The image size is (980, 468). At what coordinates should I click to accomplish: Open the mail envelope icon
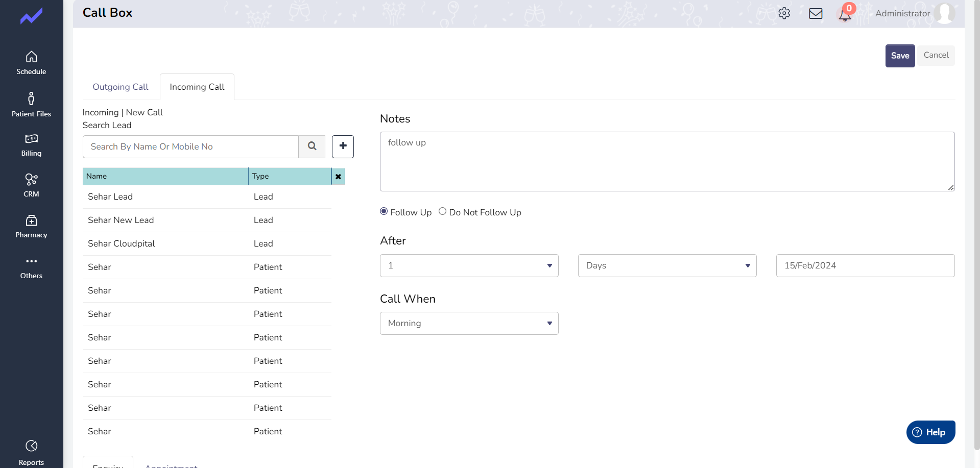click(x=816, y=13)
